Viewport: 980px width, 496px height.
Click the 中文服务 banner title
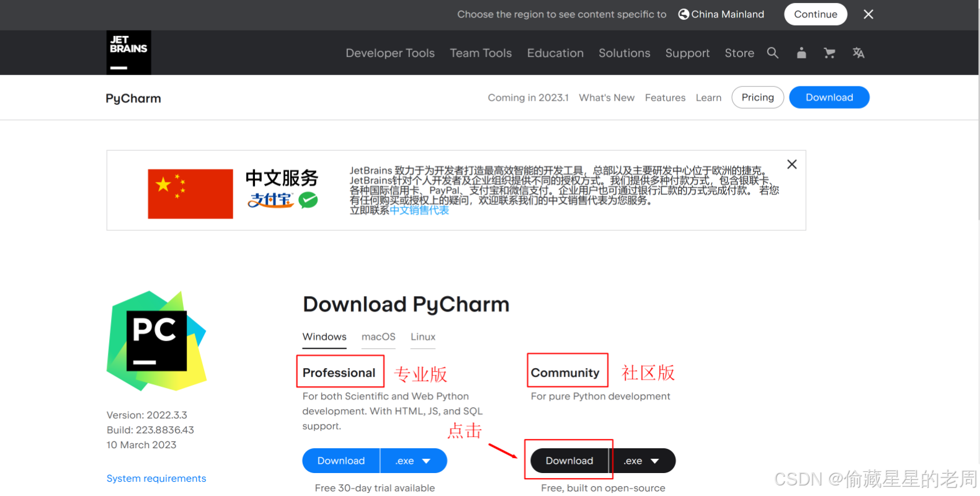pos(282,178)
